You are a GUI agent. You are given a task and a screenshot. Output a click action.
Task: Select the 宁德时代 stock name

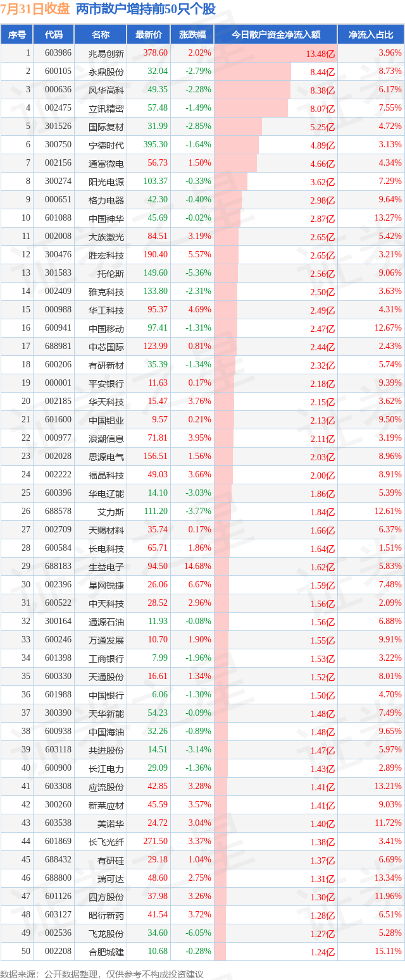pyautogui.click(x=106, y=145)
